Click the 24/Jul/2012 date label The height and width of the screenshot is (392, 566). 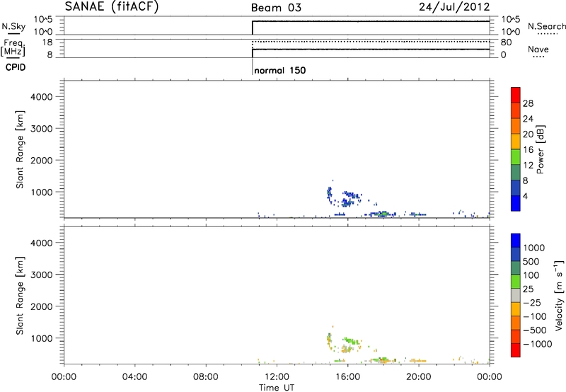click(454, 7)
